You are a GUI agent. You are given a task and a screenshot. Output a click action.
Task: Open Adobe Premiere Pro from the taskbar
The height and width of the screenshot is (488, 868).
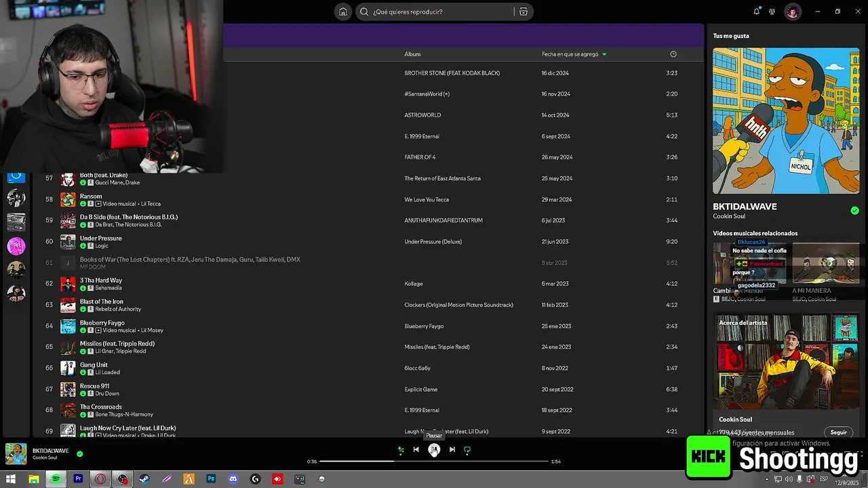tap(78, 479)
